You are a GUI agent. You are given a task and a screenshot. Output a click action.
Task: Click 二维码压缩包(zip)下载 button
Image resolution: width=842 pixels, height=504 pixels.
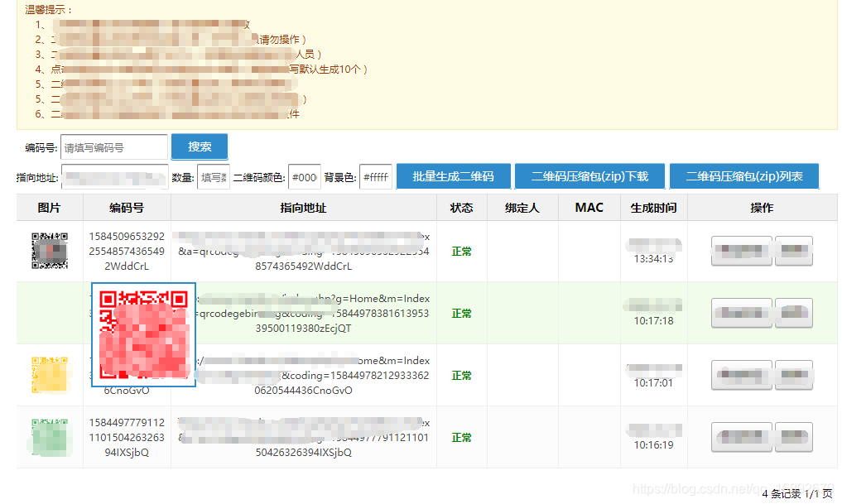pos(589,176)
